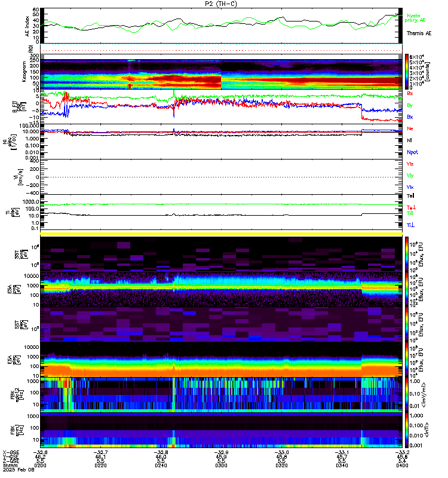
Task: Click the "Keogram" y-axis label
Action: (24, 72)
